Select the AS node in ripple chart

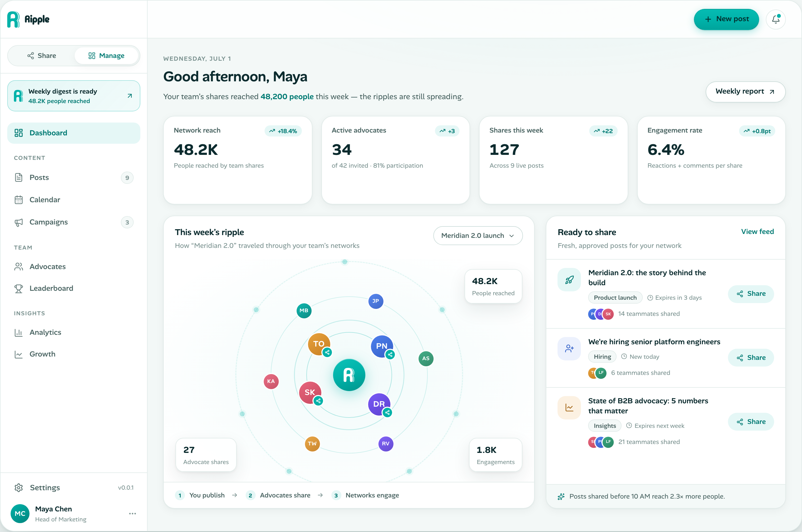pos(426,359)
